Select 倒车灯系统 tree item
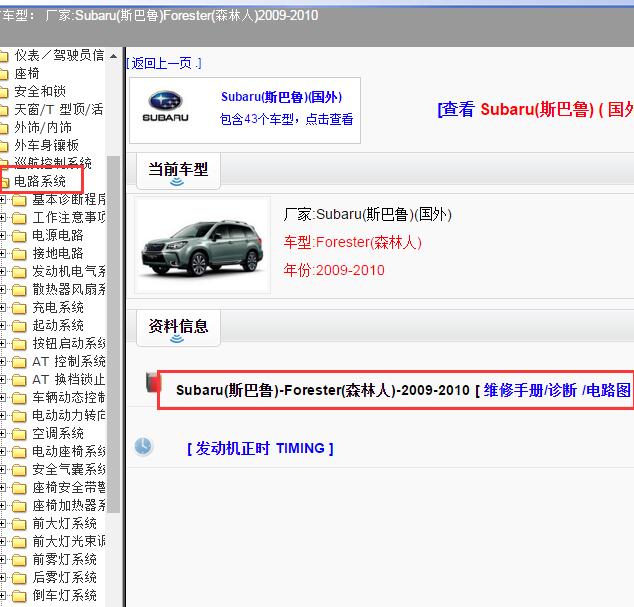 point(64,595)
